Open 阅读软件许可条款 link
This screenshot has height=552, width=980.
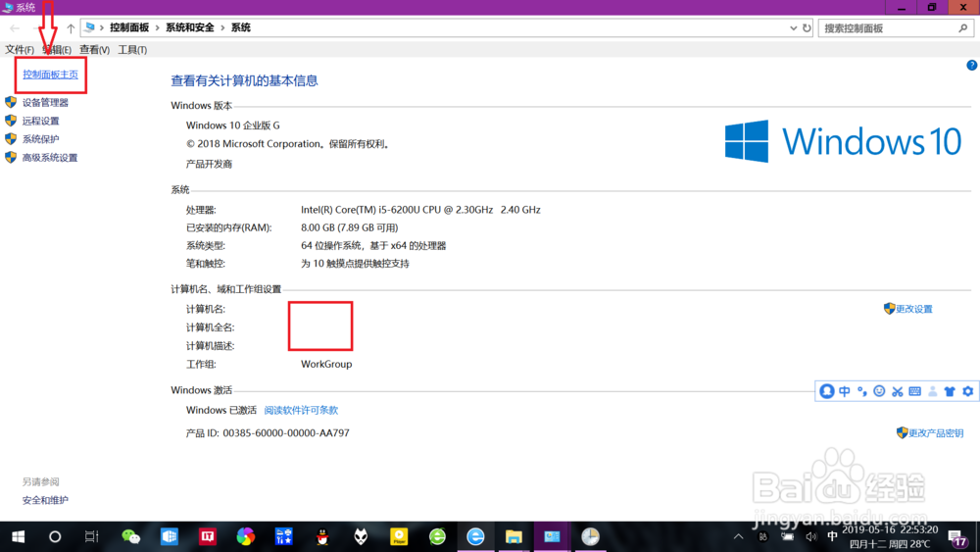click(301, 410)
